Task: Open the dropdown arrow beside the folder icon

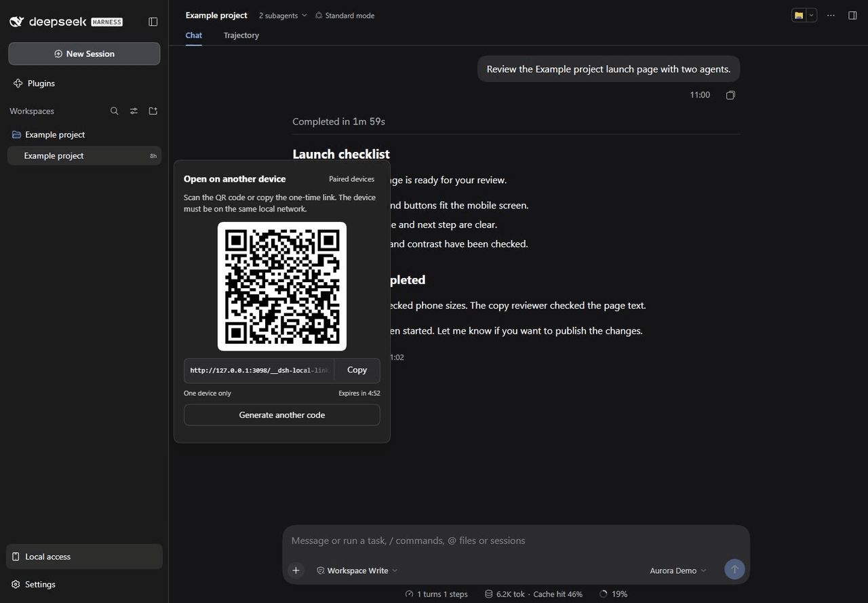Action: click(x=811, y=16)
